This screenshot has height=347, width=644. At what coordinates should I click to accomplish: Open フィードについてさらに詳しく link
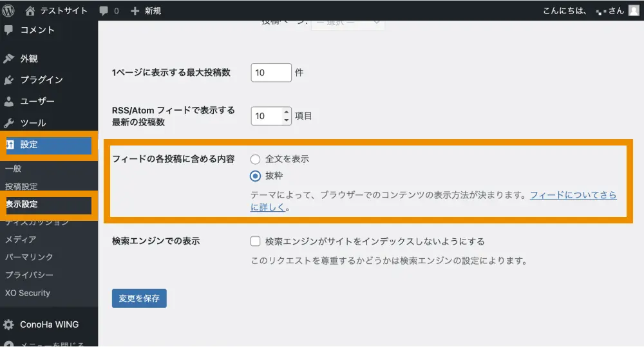pos(573,195)
